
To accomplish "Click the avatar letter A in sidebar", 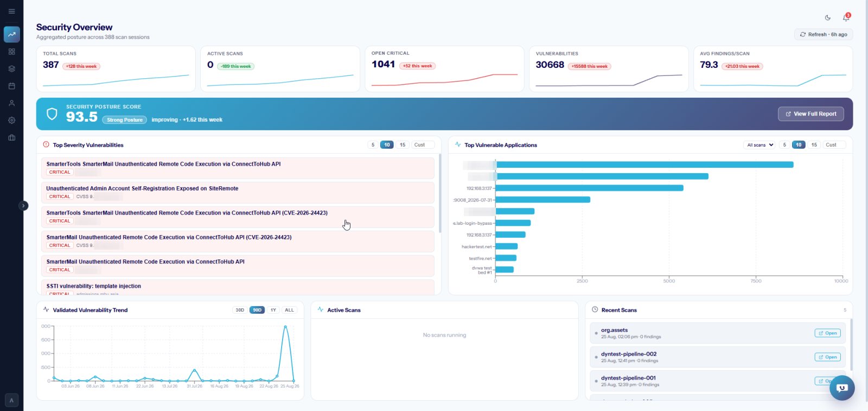I will pos(11,400).
